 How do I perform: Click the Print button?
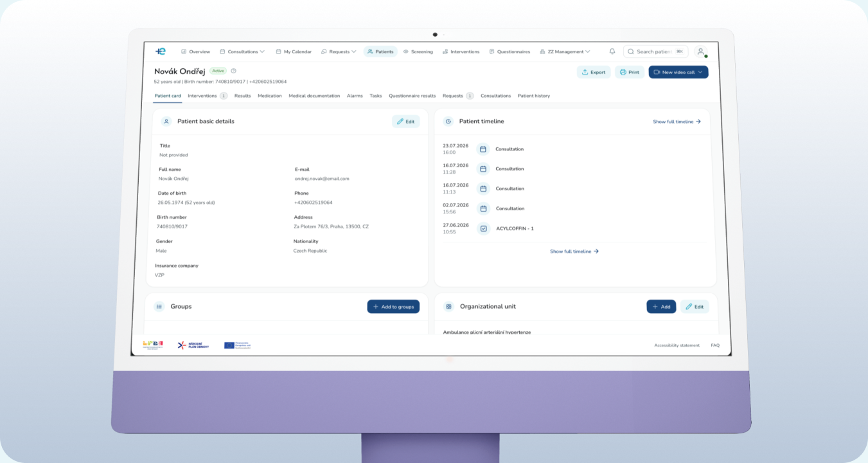(x=630, y=72)
